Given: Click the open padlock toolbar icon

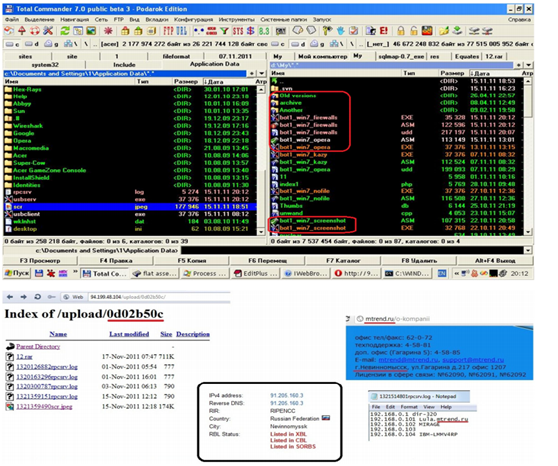Looking at the screenshot, I should 414,31.
